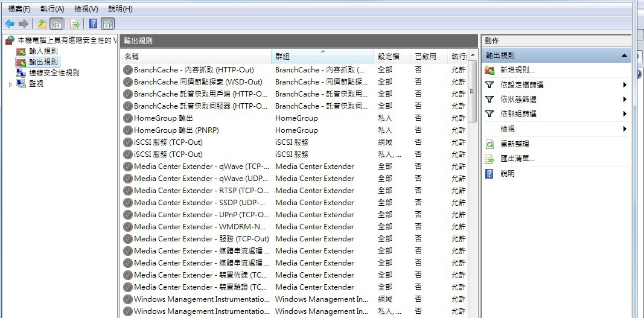Expand the 監視 tree node
The width and height of the screenshot is (644, 318).
pos(11,84)
